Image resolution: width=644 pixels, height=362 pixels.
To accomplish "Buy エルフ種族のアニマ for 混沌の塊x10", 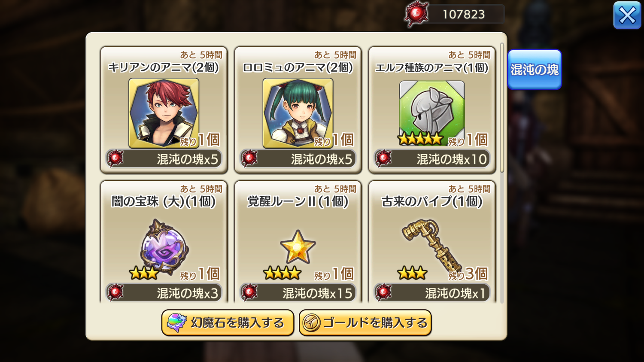I will point(432,159).
